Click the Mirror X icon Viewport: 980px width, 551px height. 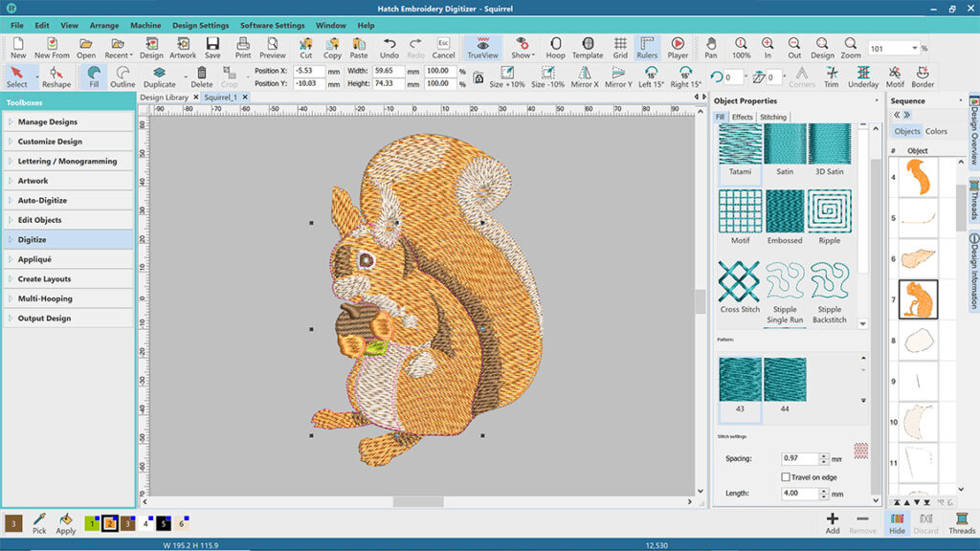(584, 77)
